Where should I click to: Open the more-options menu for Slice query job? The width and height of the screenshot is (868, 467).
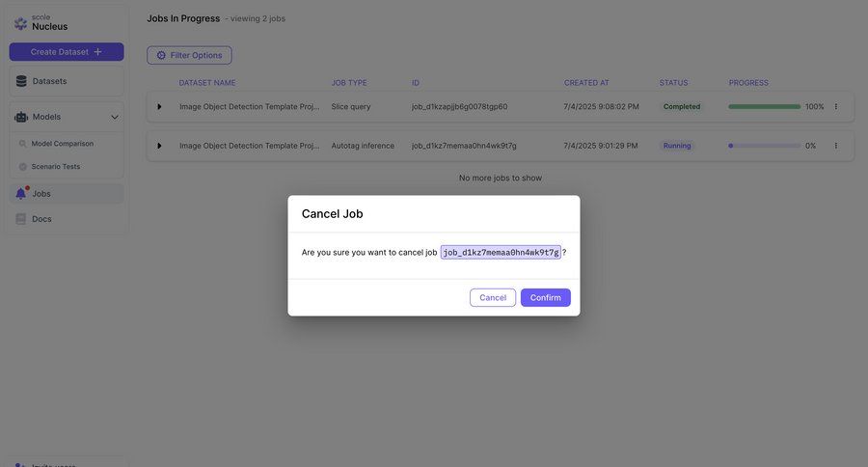click(x=836, y=106)
